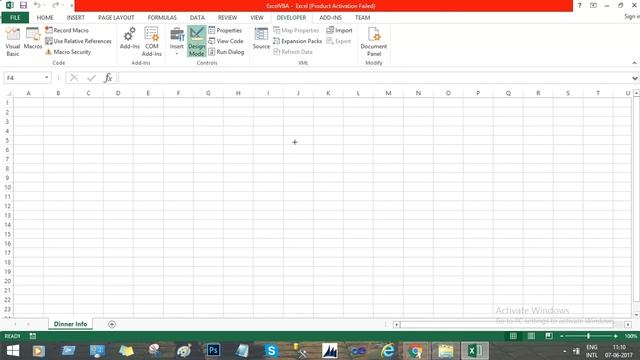This screenshot has height=360, width=640.
Task: Switch to the TEAM tab
Action: coord(362,18)
